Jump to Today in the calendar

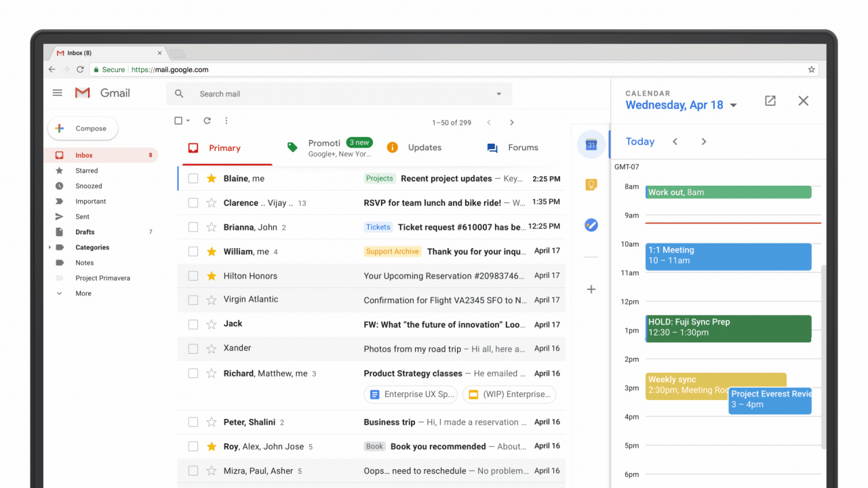639,142
